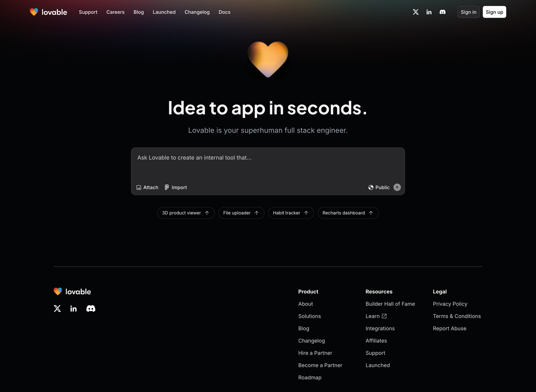
Task: Open the Roadmap footer link
Action: coord(310,378)
